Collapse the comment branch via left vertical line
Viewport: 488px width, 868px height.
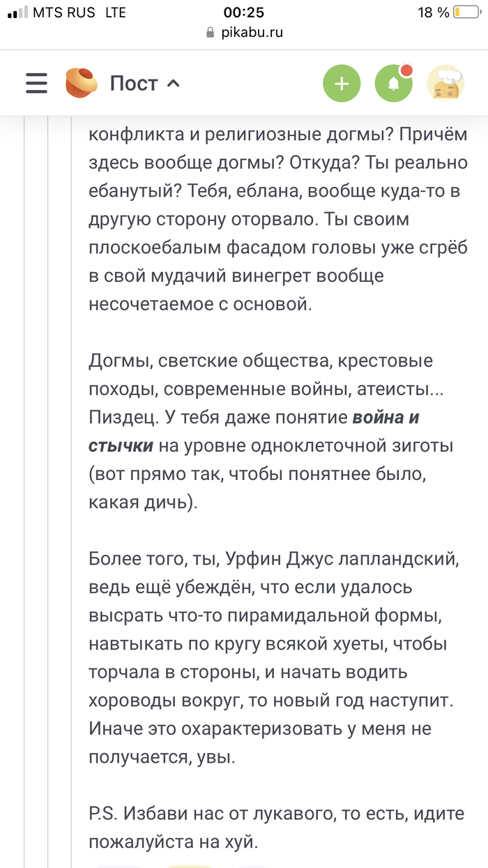click(73, 488)
